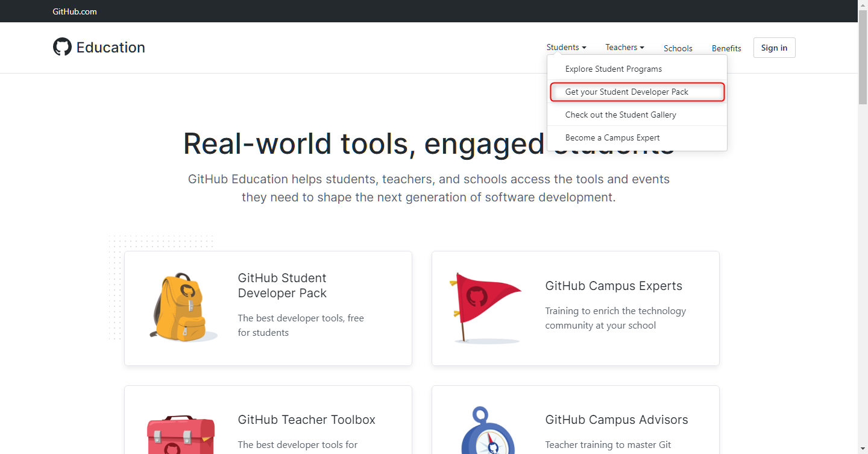The height and width of the screenshot is (454, 868).
Task: Click the scrollbar up arrow
Action: point(863,5)
